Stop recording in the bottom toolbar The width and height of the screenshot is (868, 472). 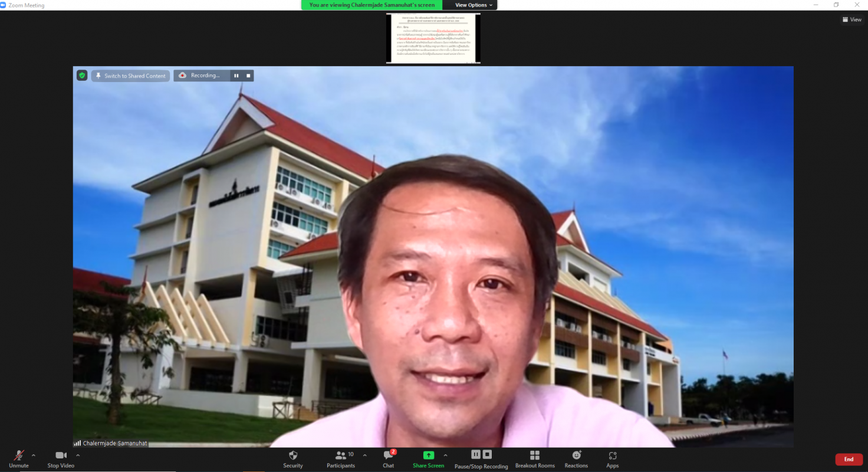point(487,454)
